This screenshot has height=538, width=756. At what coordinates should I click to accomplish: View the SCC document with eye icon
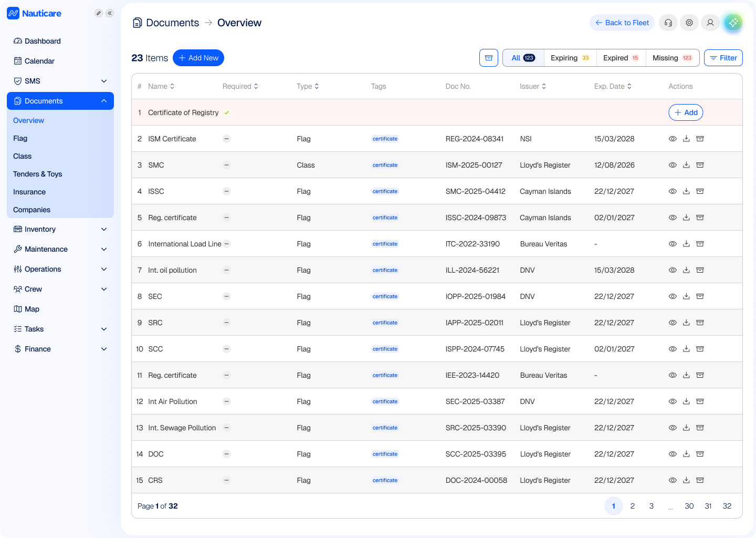(x=673, y=349)
